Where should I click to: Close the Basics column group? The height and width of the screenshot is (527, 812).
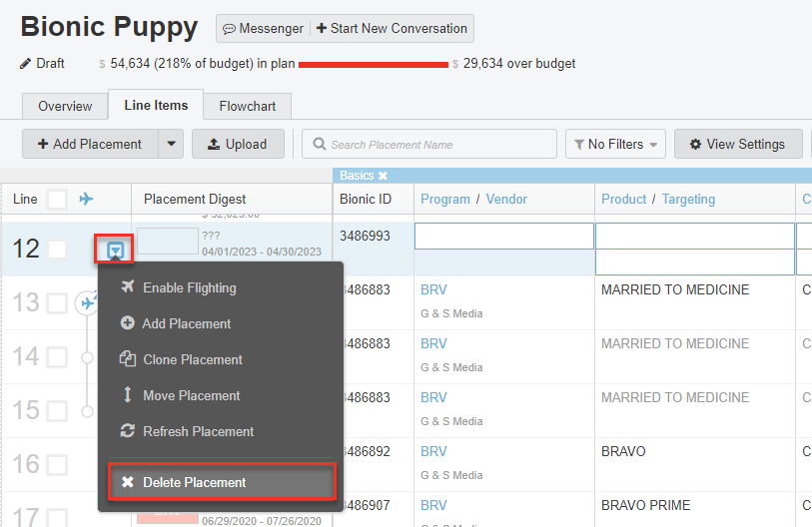click(383, 176)
